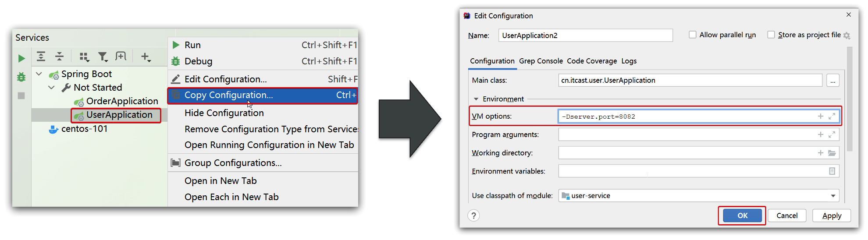Browse working directory with the folder icon

tap(832, 153)
